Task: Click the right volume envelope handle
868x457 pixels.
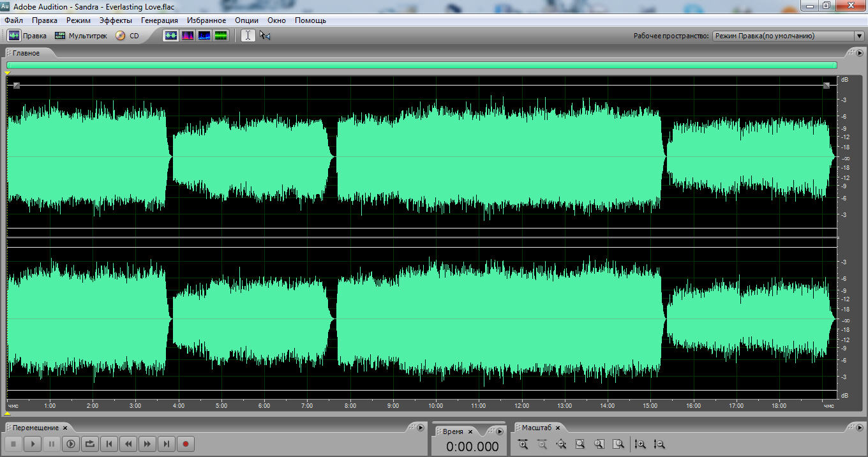Action: click(827, 86)
